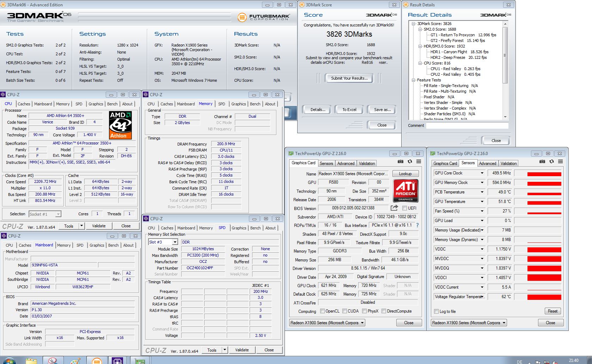Click the BIOS share/export icon next to BIOS Version

tap(394, 208)
